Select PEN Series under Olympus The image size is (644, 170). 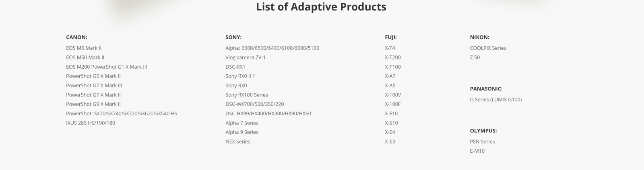483,141
